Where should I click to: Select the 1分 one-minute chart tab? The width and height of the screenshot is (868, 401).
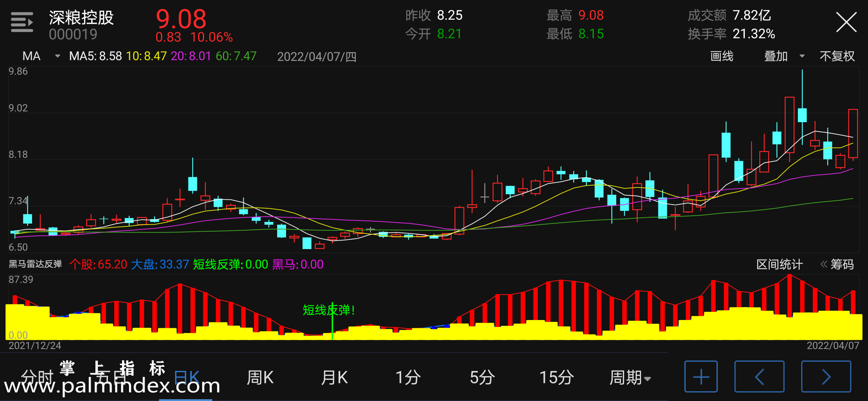408,377
